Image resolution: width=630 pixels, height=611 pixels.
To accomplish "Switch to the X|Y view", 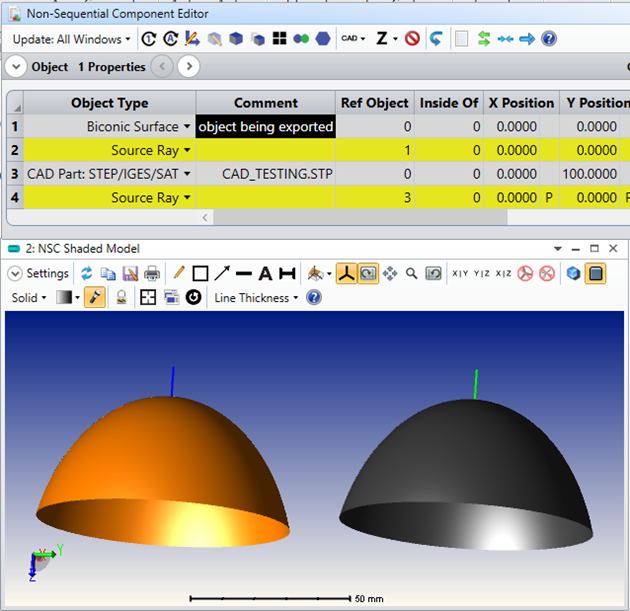I will [460, 274].
